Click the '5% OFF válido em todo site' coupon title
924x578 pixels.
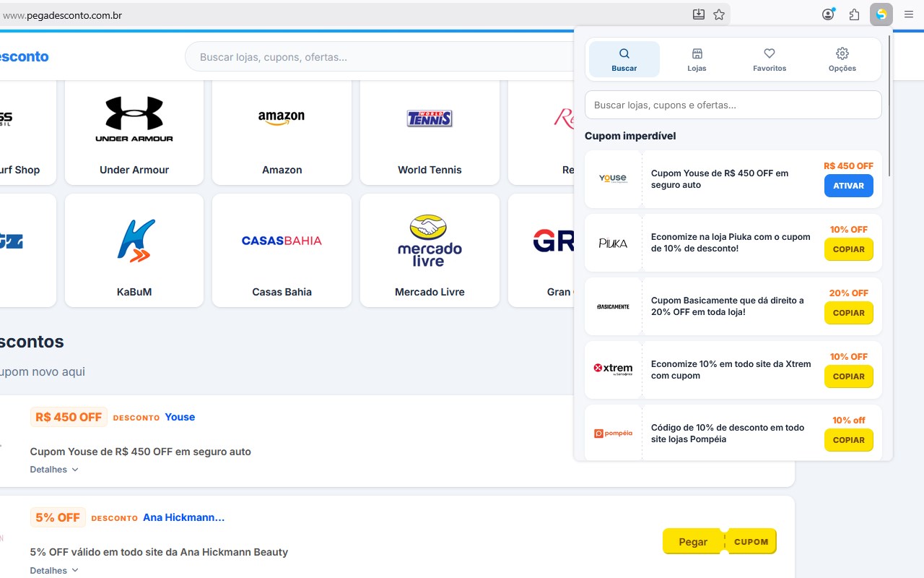(x=159, y=552)
